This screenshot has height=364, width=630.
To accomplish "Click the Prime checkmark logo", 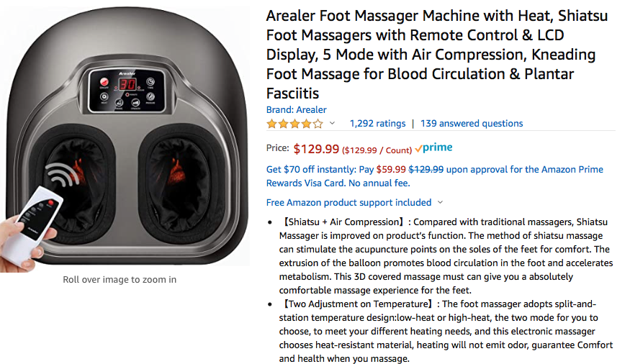I will [433, 148].
